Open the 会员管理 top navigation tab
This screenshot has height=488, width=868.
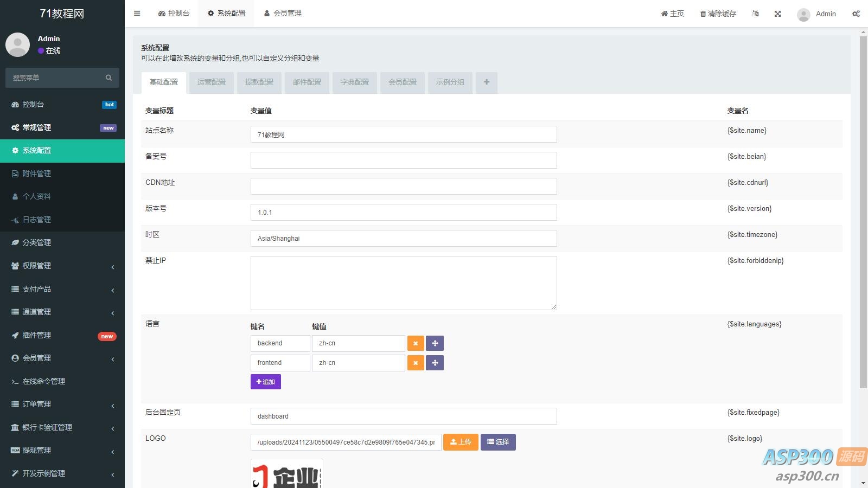click(283, 14)
